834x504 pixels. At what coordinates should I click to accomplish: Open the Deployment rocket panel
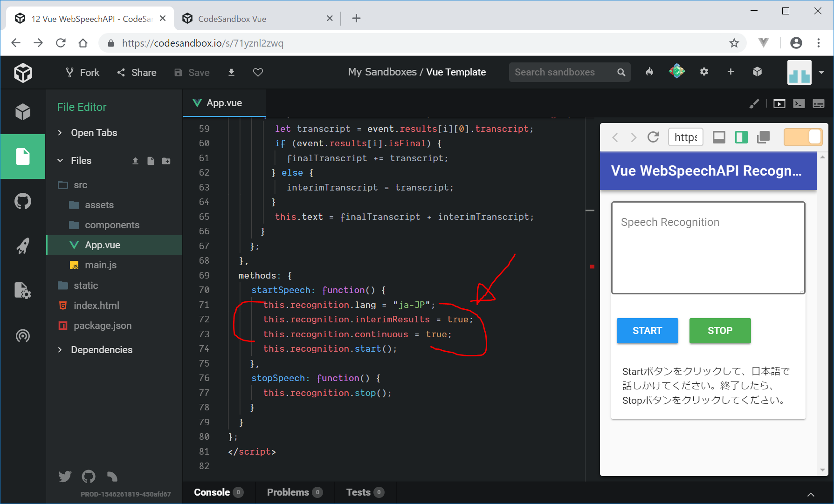click(22, 246)
